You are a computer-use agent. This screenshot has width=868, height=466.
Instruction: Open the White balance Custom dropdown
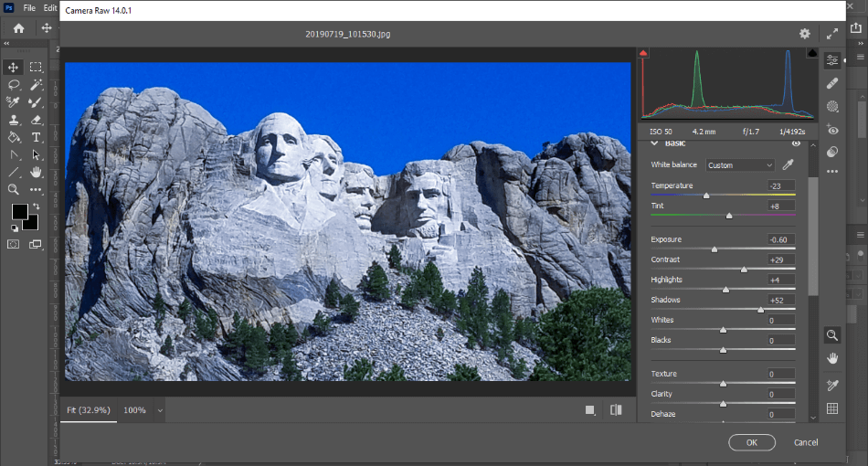click(739, 164)
